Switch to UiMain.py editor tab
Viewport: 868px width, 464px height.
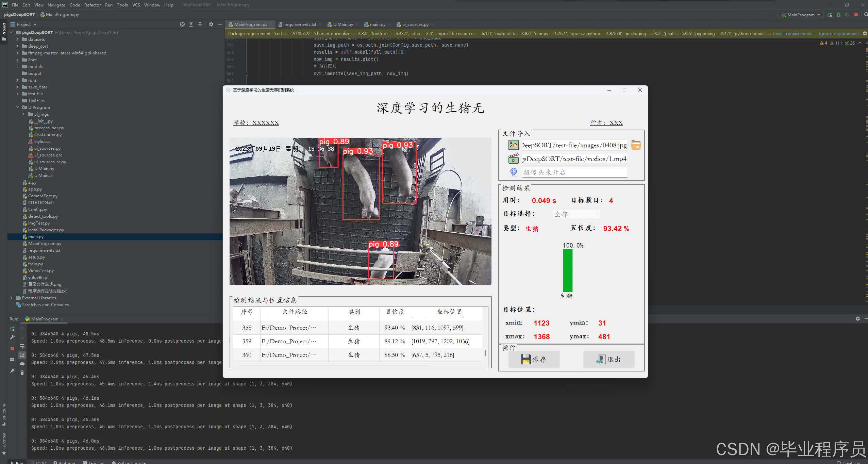[343, 24]
